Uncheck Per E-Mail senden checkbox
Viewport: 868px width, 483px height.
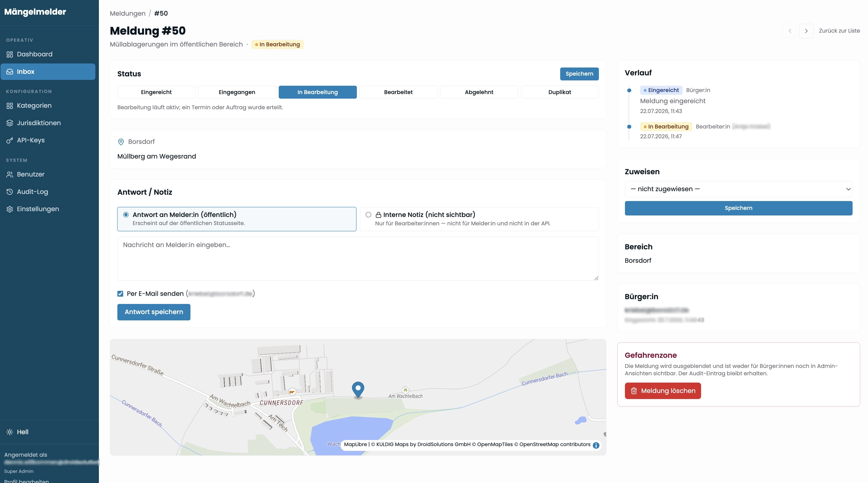[120, 294]
